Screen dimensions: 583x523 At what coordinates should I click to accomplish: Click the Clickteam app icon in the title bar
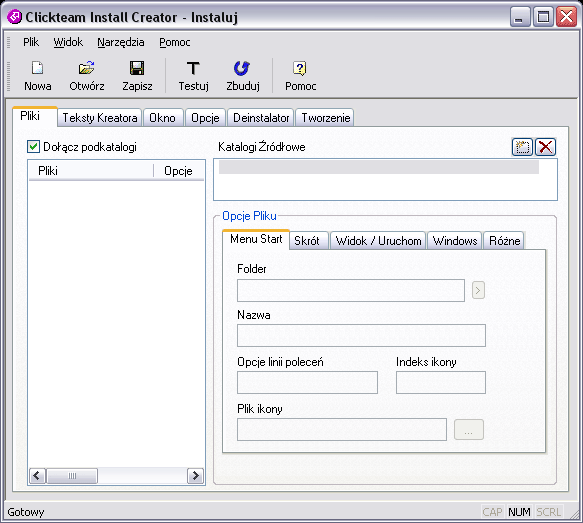coord(15,17)
